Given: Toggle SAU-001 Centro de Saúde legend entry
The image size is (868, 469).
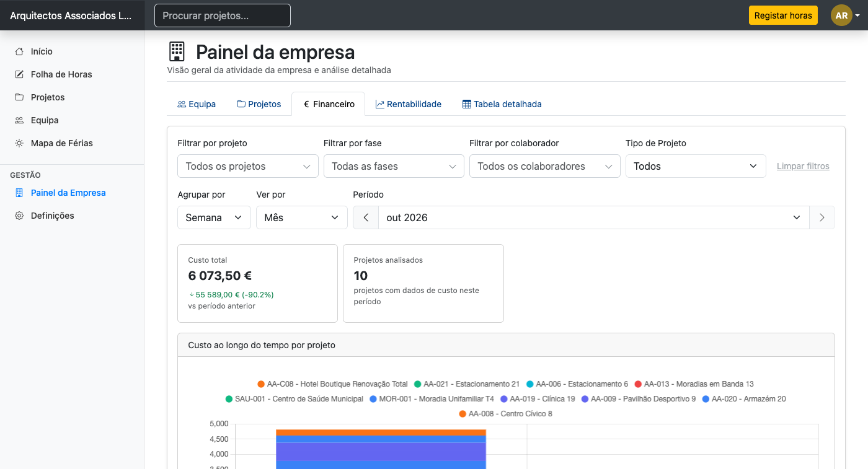Looking at the screenshot, I should click(x=294, y=399).
